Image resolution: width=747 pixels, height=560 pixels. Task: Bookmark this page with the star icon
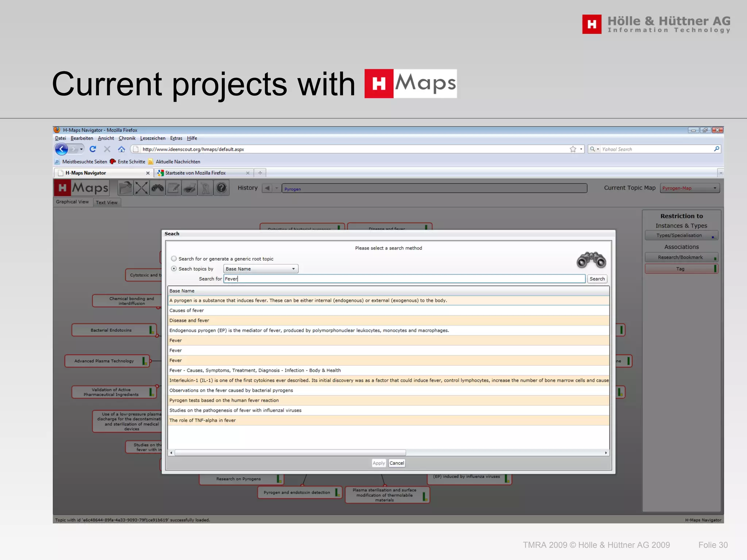point(573,149)
